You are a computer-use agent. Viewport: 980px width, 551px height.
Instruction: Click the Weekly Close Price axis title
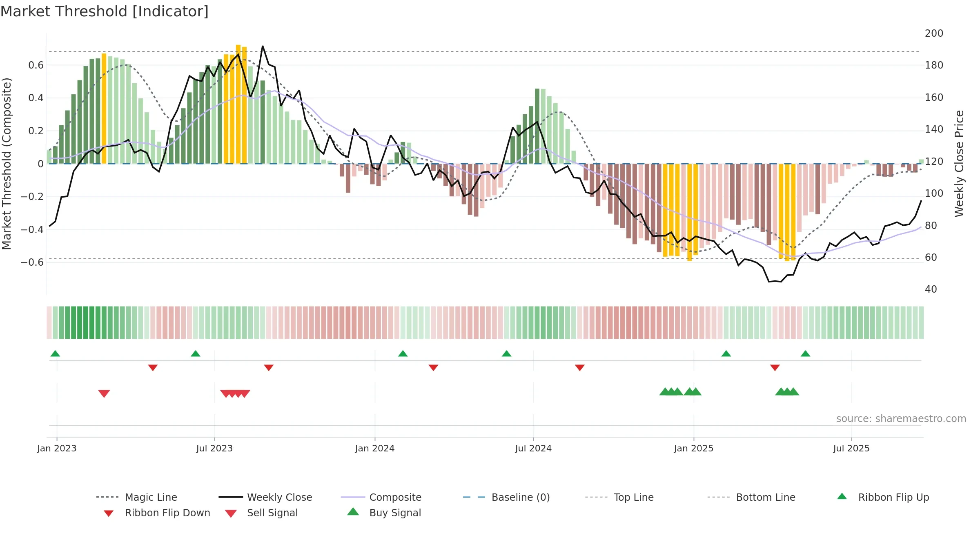click(959, 164)
